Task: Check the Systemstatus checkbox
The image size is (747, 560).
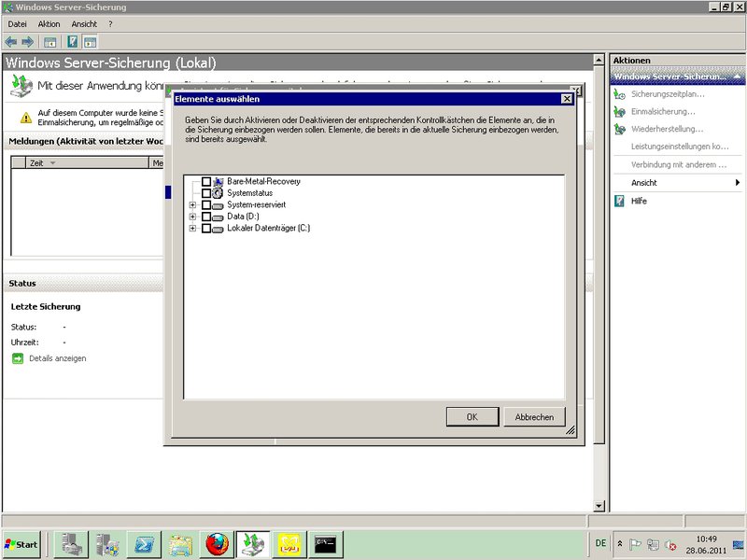Action: (206, 193)
